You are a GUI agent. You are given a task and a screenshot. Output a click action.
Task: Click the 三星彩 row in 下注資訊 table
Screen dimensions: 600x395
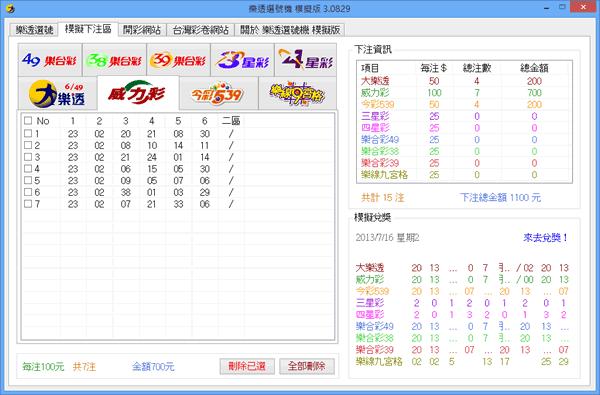[464, 116]
